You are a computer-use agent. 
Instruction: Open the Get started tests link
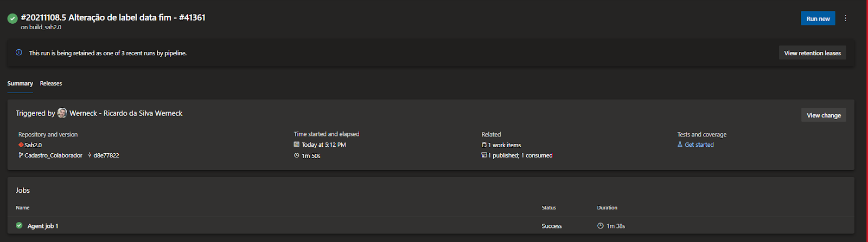(699, 145)
